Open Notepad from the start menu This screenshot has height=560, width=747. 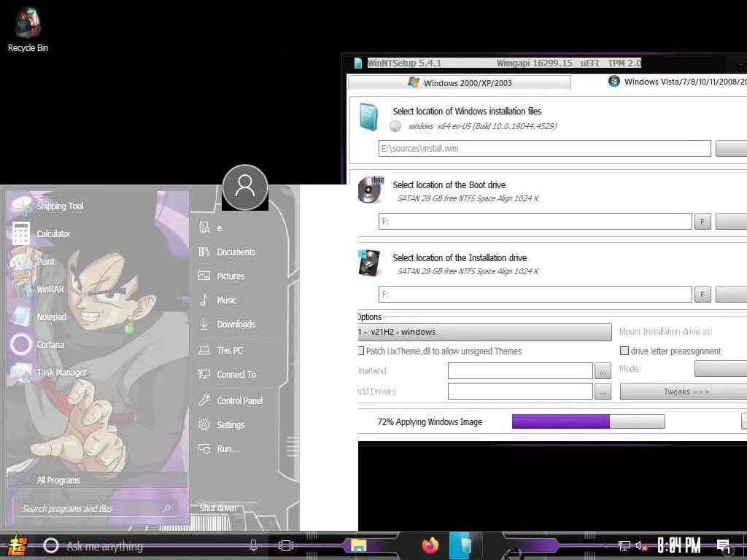coord(39,316)
